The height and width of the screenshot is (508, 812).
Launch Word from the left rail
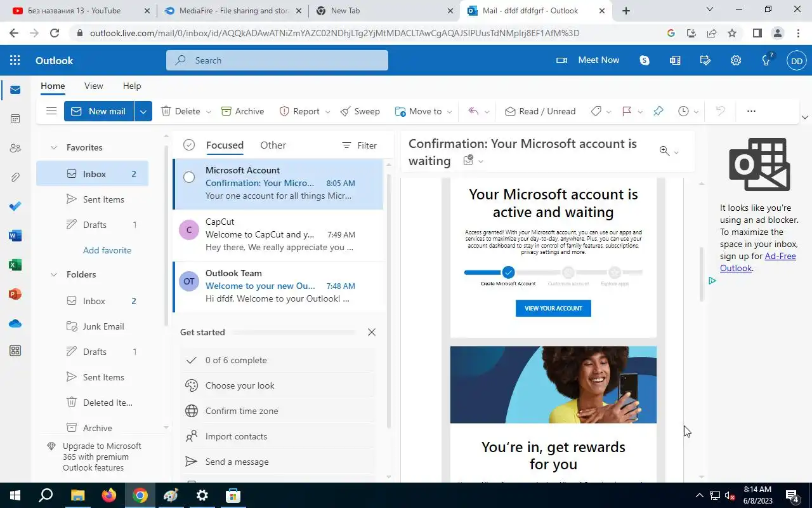(x=15, y=236)
